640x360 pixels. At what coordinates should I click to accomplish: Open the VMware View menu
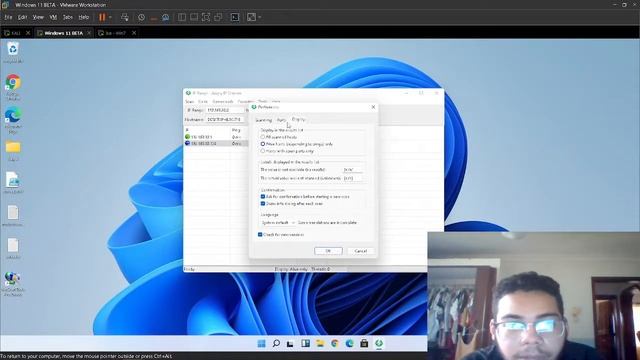(x=38, y=17)
